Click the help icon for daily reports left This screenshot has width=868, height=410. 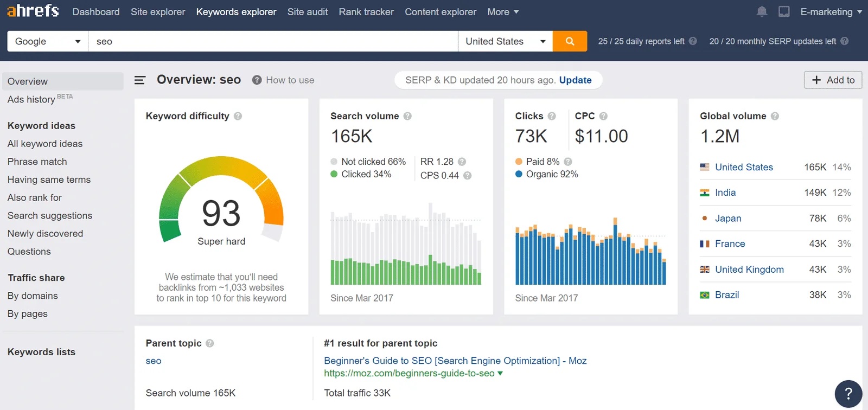(x=693, y=41)
